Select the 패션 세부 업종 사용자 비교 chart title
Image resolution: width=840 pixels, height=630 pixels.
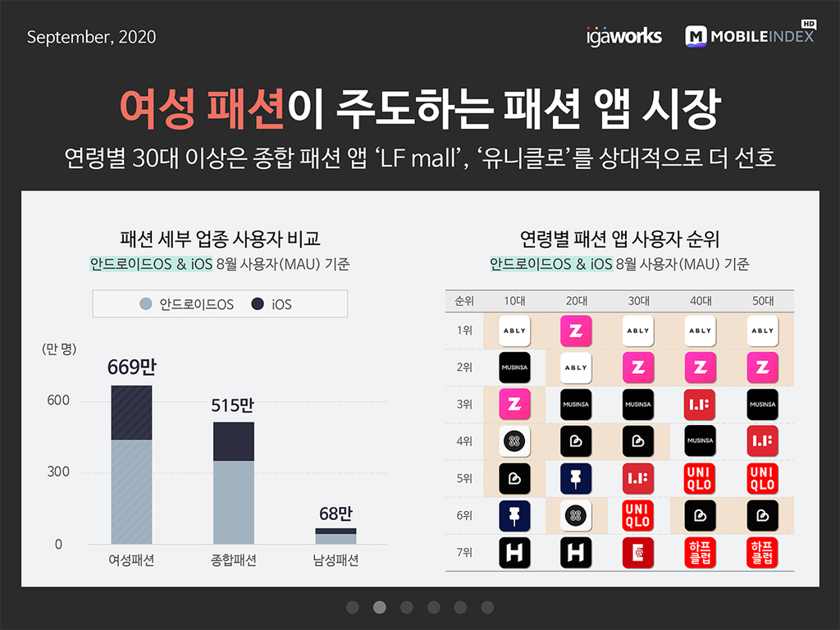coord(220,239)
